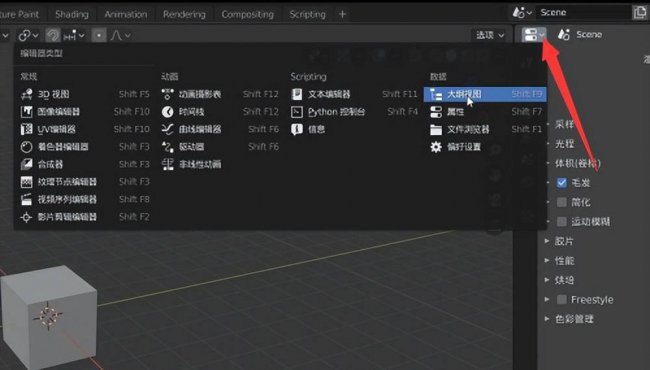The image size is (650, 370).
Task: Open the Compositing workspace tab
Action: click(247, 14)
